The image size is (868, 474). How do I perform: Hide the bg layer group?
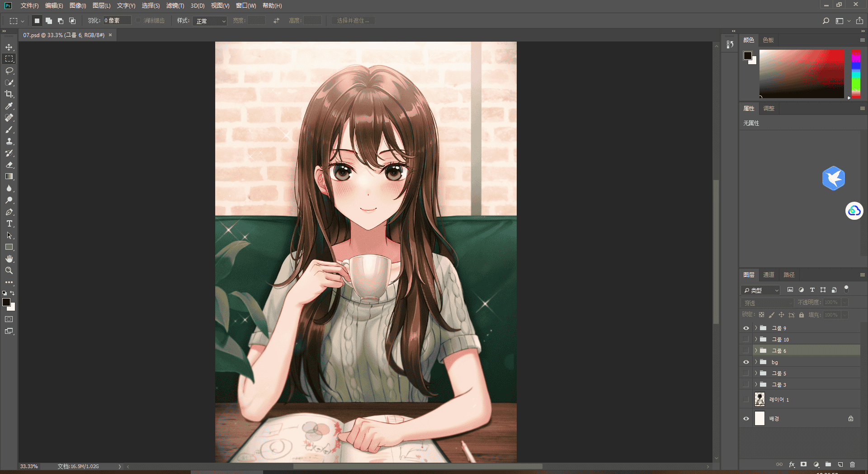[x=746, y=362]
